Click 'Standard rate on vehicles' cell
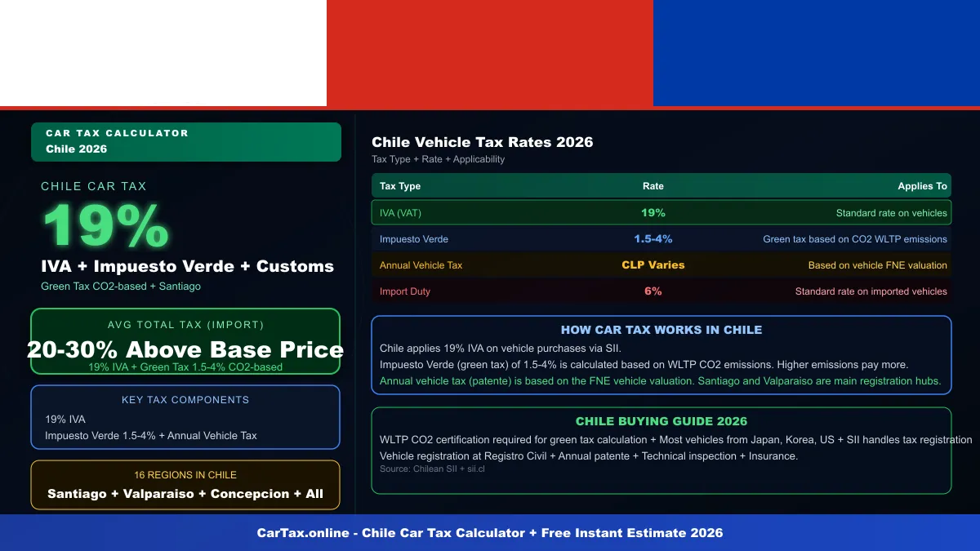 892,213
